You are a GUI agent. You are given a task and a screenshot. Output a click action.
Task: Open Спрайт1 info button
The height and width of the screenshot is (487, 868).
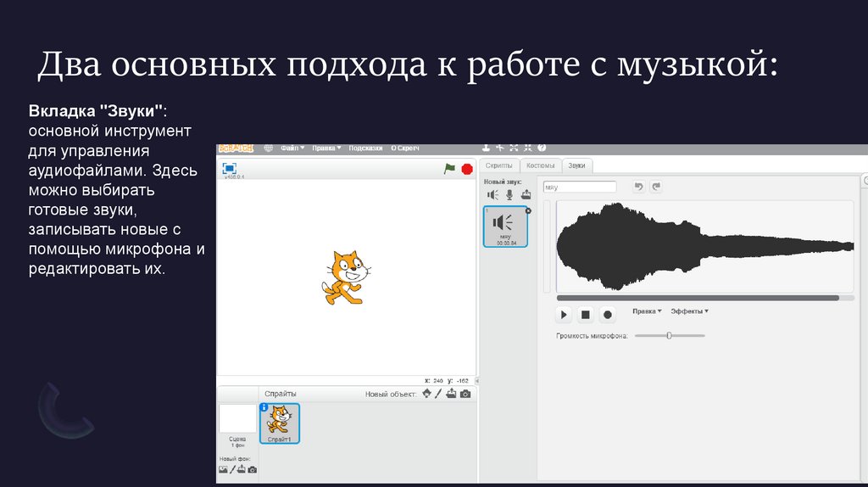pyautogui.click(x=264, y=407)
